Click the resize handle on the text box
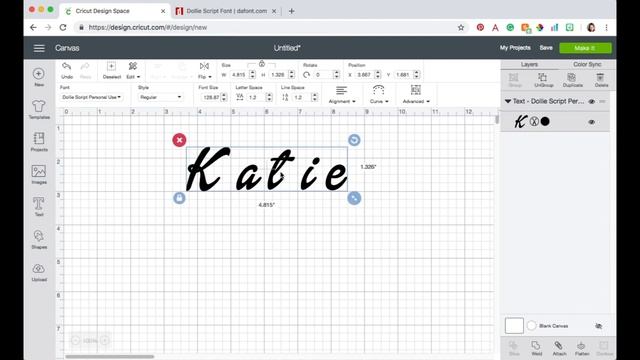The image size is (640, 360). [354, 198]
